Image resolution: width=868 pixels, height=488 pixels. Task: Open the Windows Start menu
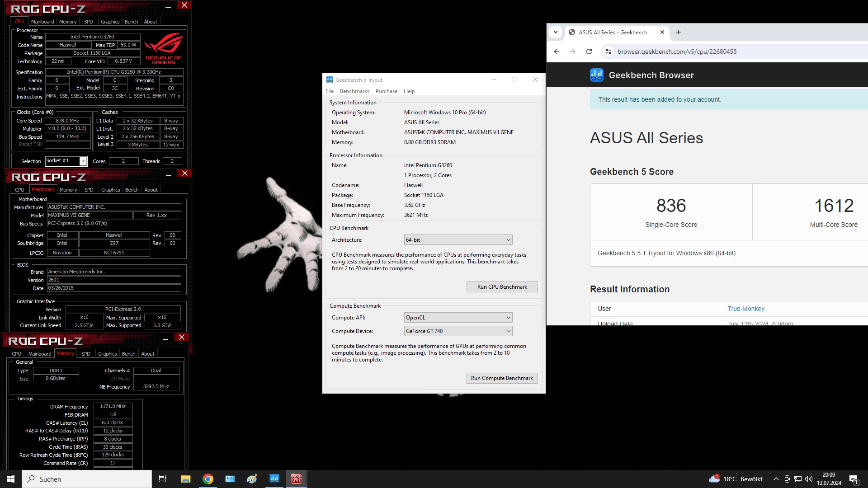[11, 479]
